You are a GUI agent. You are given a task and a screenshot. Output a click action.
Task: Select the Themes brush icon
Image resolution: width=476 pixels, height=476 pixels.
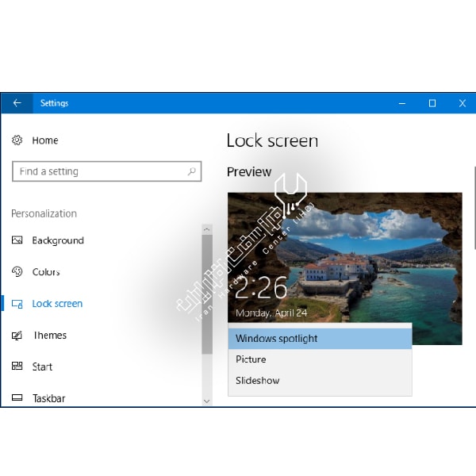click(x=17, y=335)
